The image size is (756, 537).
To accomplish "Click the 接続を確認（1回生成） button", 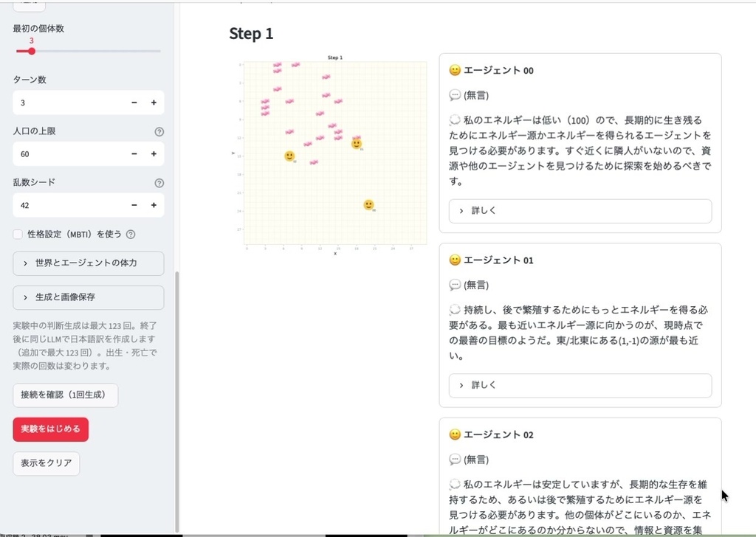I will pos(65,395).
